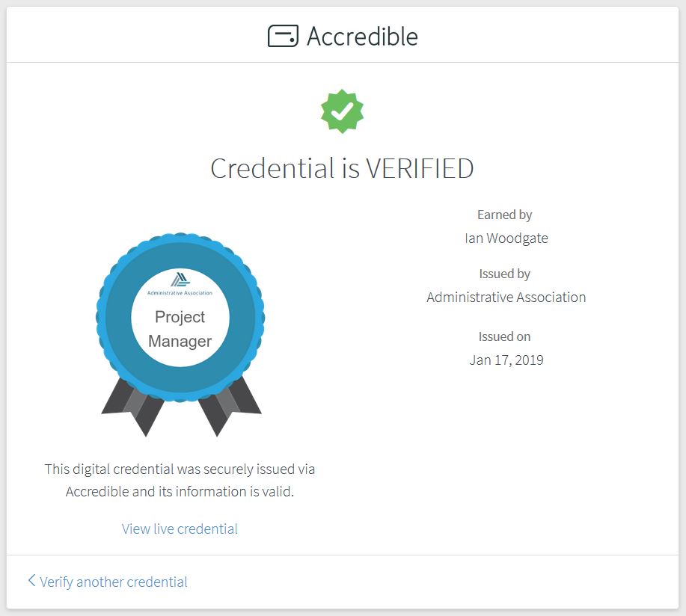686x616 pixels.
Task: Click the Issued by label
Action: pos(504,274)
